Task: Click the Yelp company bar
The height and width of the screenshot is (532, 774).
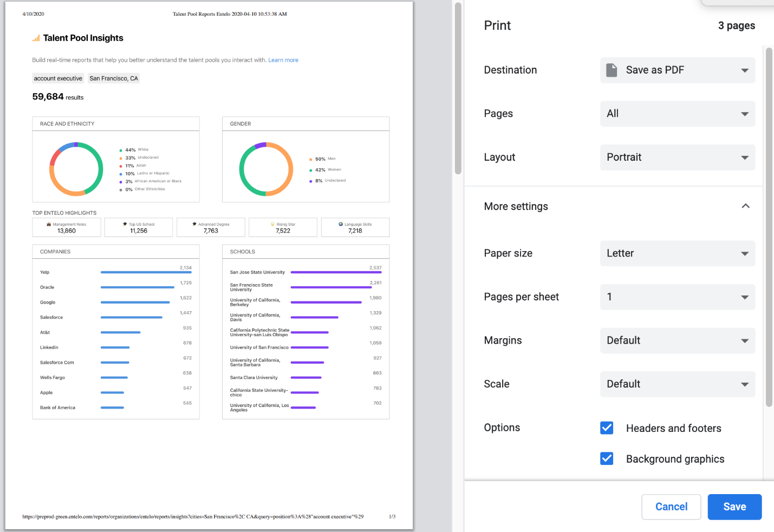Action: tap(146, 272)
